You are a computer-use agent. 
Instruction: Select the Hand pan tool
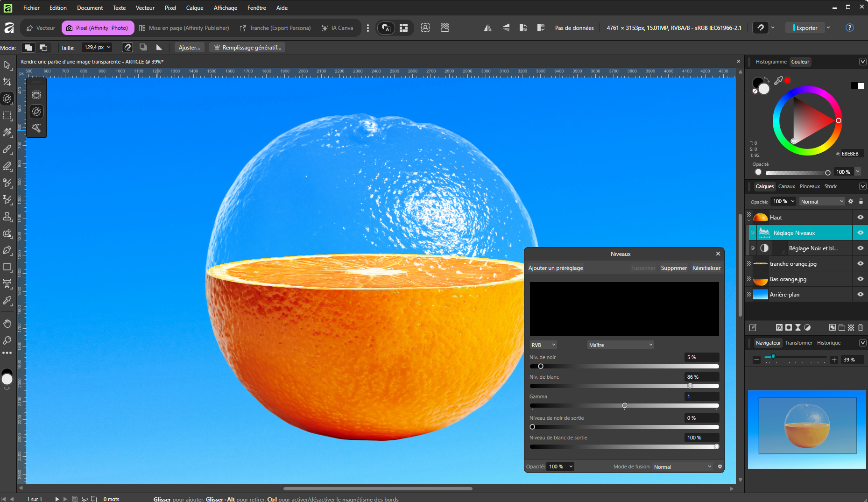(x=7, y=324)
